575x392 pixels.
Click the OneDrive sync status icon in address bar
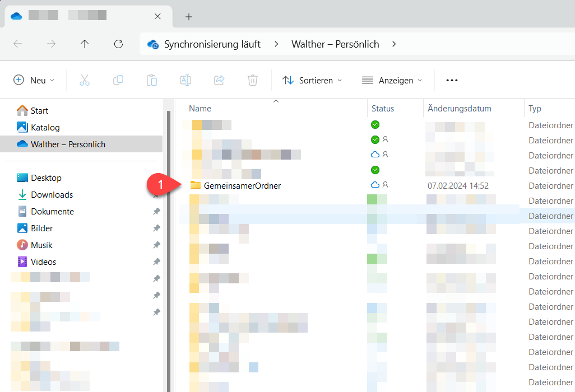click(x=152, y=44)
